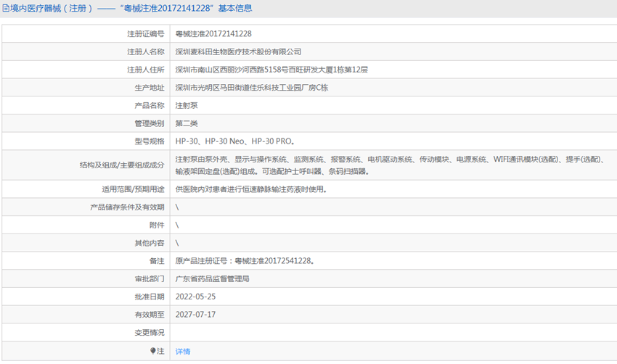This screenshot has width=617, height=364.
Task: Click approval department 广东省药品监督管理局
Action: pos(212,278)
